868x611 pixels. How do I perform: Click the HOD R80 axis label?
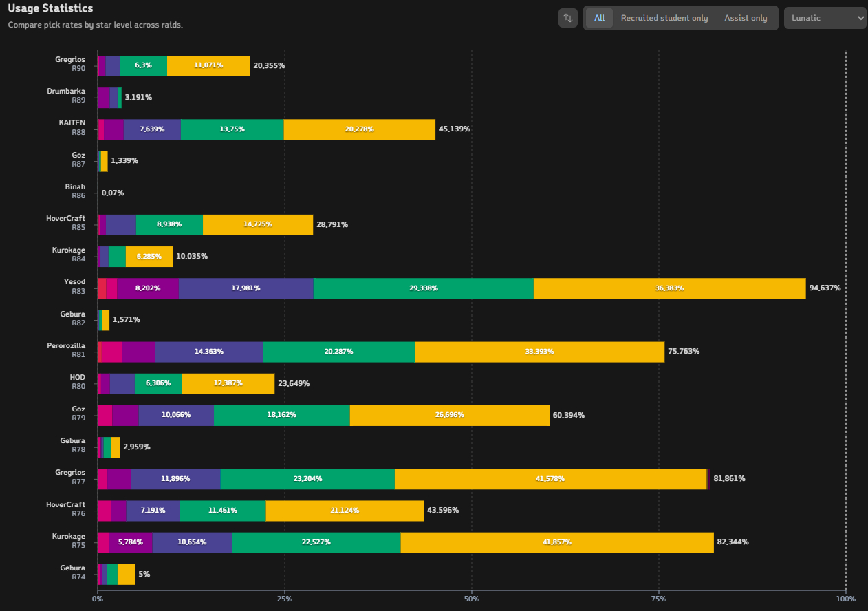click(78, 382)
